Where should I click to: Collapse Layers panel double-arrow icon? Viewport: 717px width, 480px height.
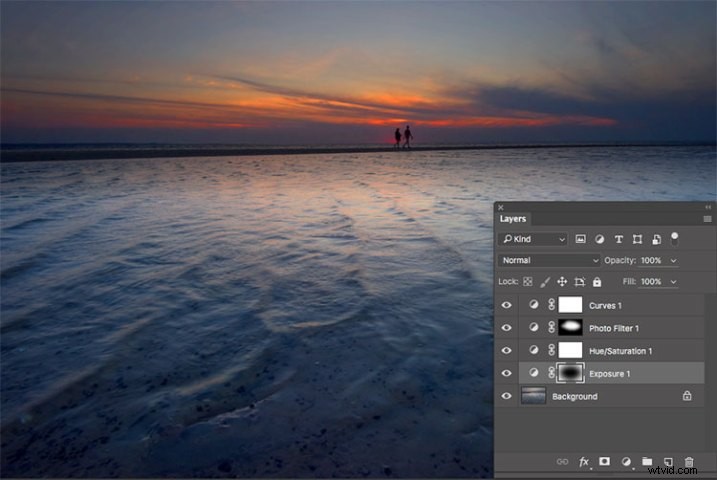[x=708, y=207]
